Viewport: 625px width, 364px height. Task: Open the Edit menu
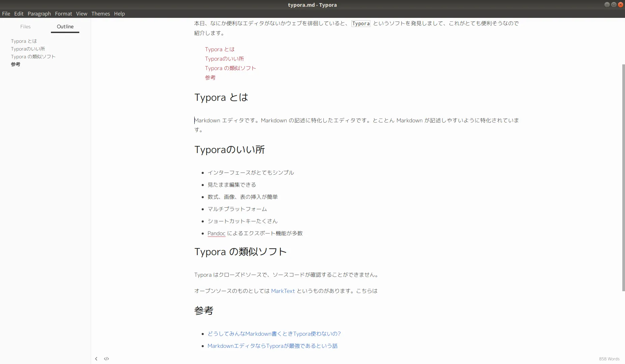point(19,13)
